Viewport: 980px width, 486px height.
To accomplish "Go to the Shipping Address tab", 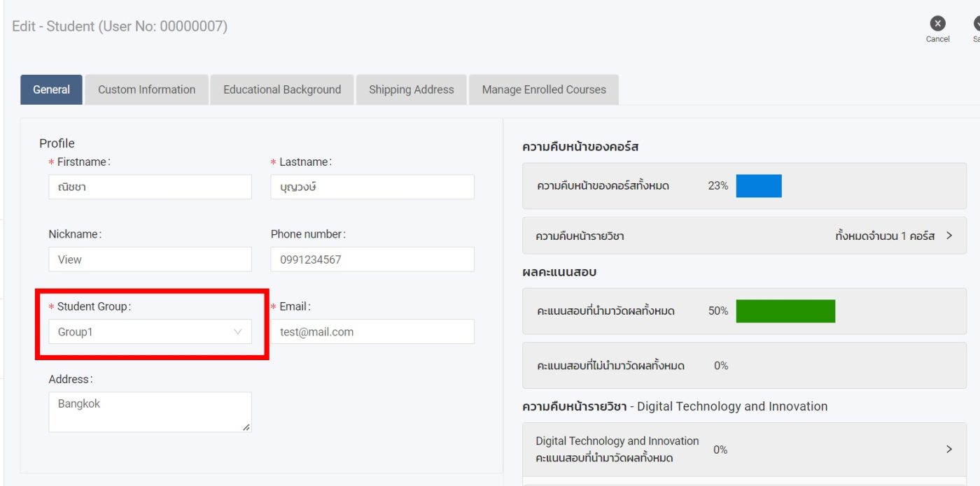I will coord(411,90).
